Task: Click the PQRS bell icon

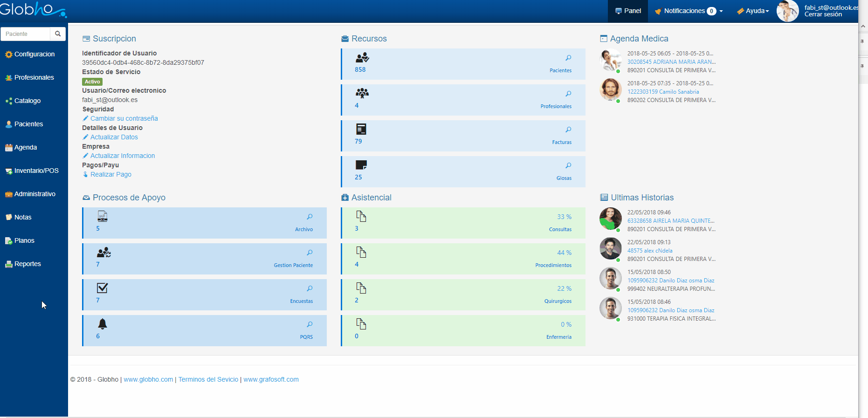Action: [103, 324]
